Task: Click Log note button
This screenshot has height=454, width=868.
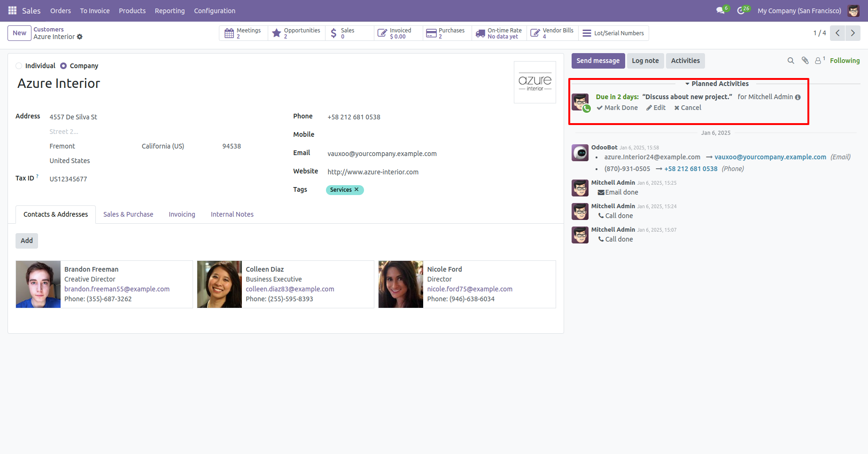Action: 645,61
